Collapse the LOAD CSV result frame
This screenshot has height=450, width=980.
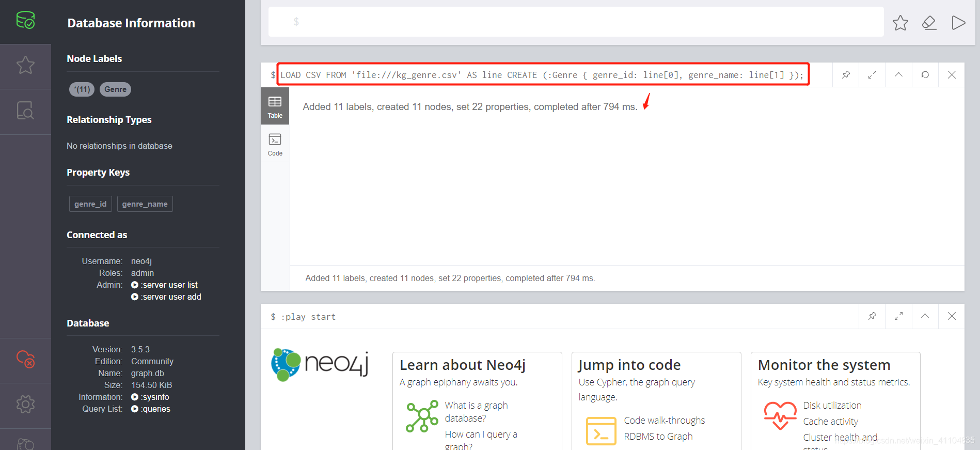tap(898, 75)
